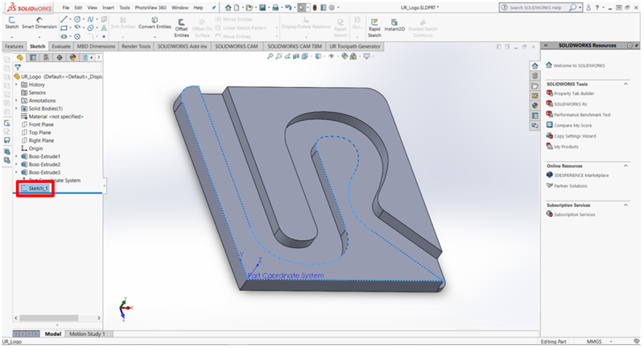Open File Explorer icon in task pane

[535, 86]
